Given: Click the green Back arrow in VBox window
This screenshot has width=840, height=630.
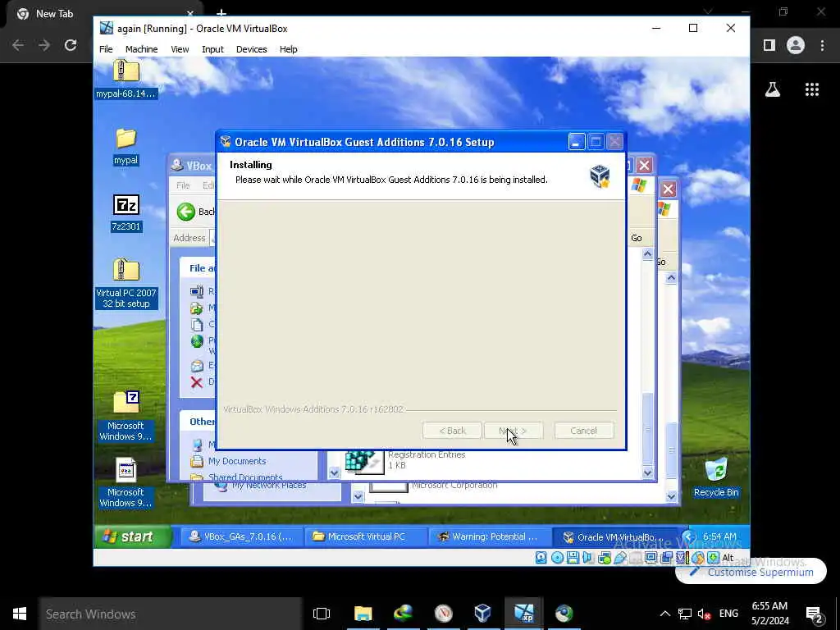Looking at the screenshot, I should (x=186, y=212).
